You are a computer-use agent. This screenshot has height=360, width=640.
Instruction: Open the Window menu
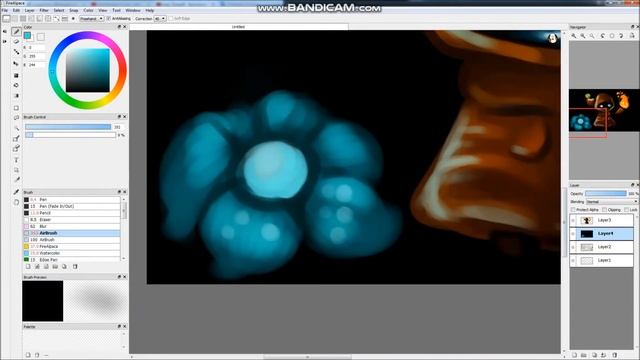[x=133, y=10]
